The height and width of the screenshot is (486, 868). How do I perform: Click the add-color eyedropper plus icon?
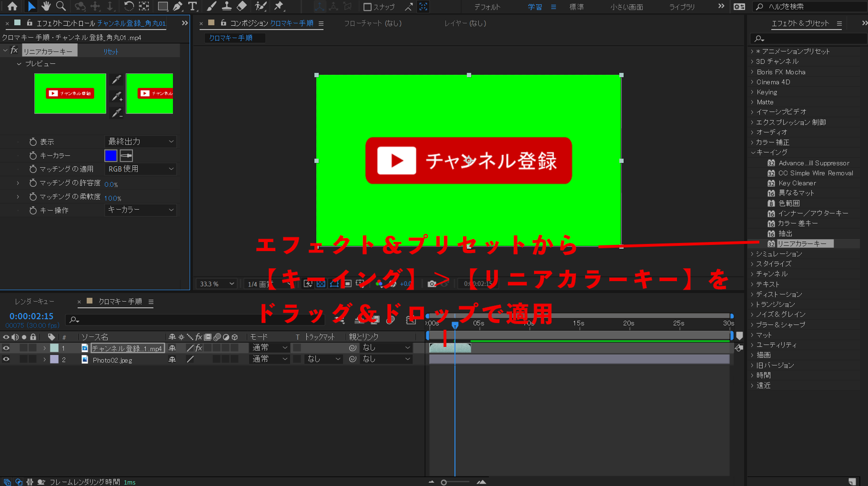coord(116,96)
